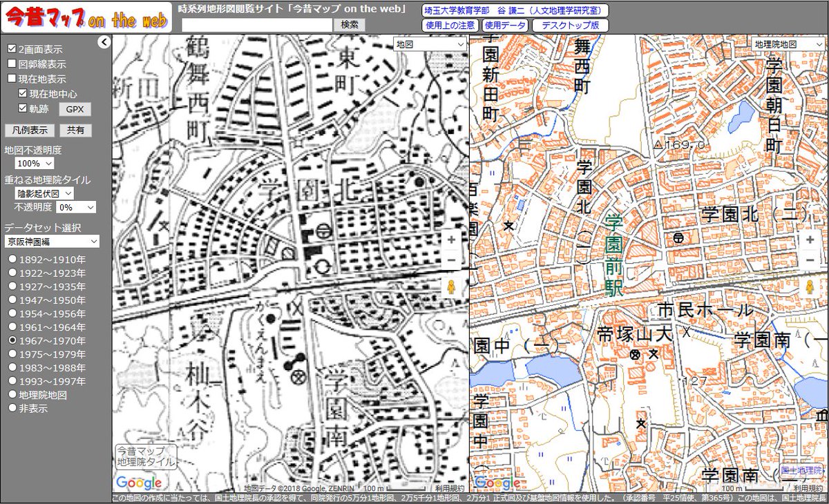Click the search text input field
The width and height of the screenshot is (829, 504).
[257, 24]
